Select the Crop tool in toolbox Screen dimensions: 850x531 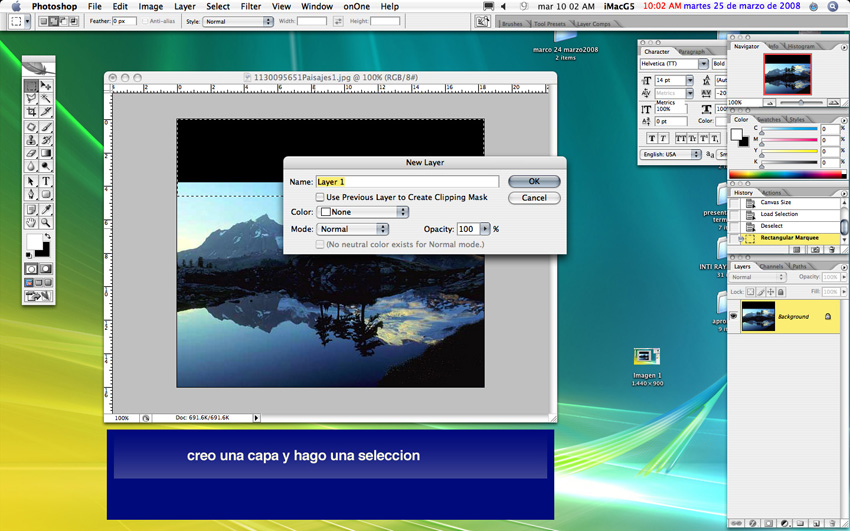tap(31, 113)
